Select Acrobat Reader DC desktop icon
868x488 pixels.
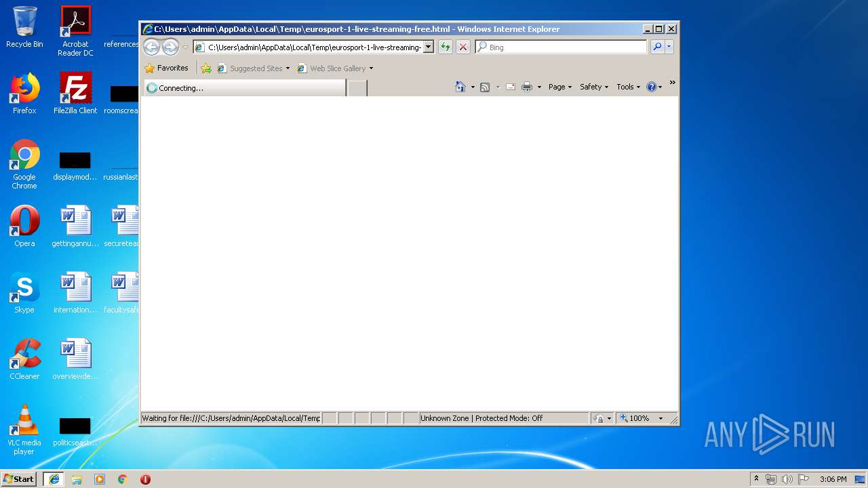click(75, 31)
